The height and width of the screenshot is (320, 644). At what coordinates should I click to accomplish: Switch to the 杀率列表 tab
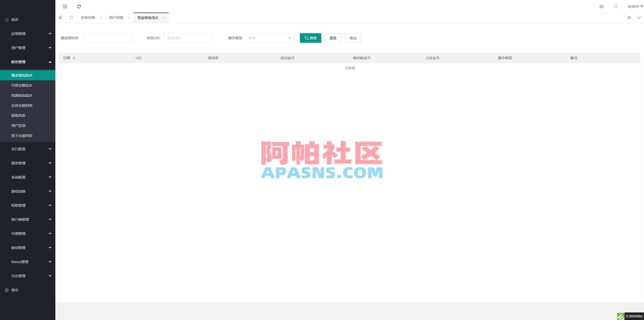[88, 18]
